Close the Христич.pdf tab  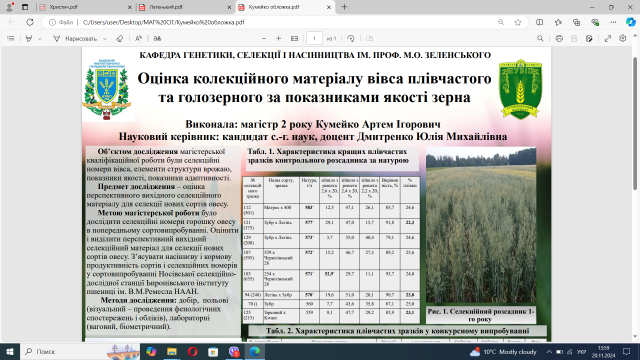[130, 7]
